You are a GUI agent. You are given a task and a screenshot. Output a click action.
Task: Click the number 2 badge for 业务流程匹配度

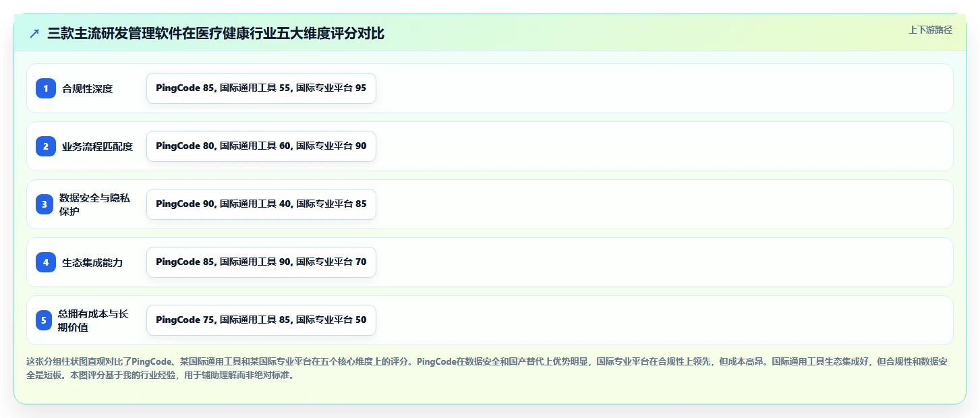46,146
